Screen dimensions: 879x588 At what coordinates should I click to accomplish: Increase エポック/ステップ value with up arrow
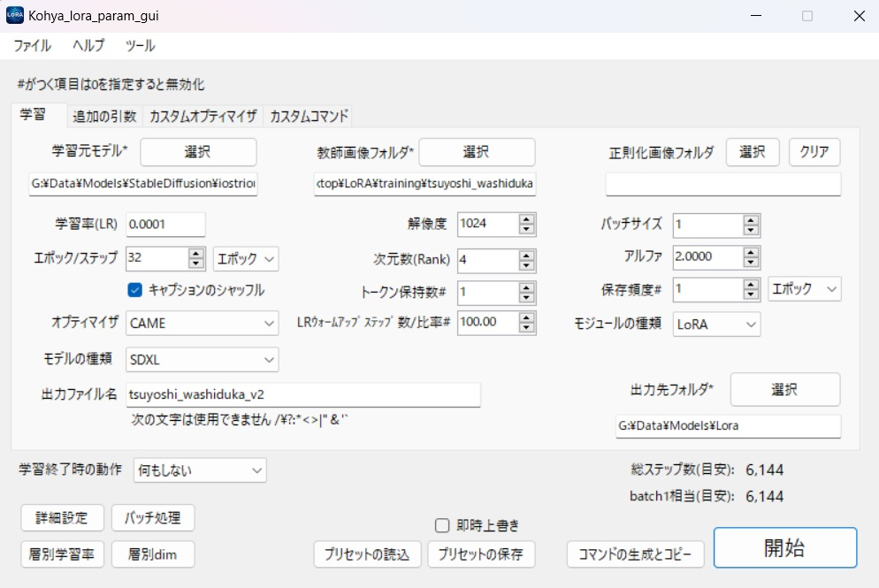195,253
